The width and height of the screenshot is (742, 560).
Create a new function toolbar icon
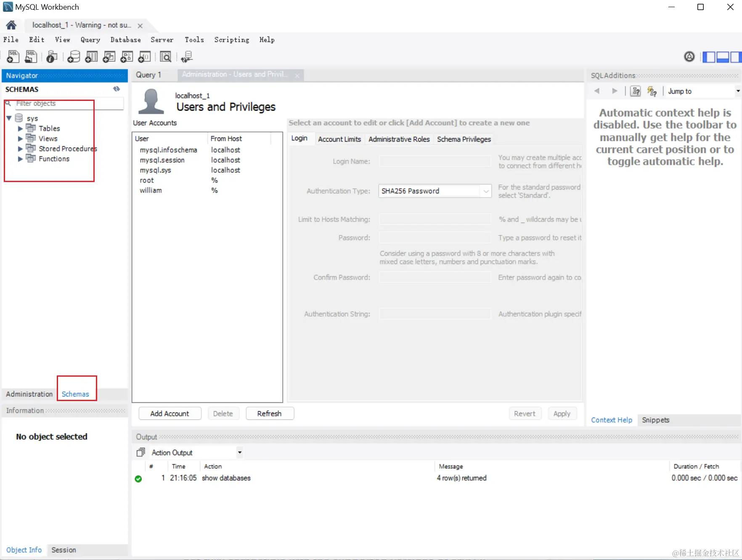point(144,56)
